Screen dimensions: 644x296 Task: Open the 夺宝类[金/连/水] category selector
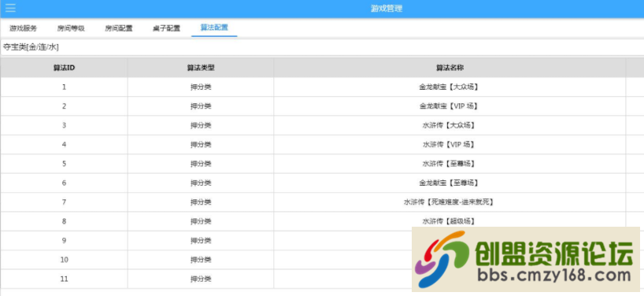coord(322,47)
